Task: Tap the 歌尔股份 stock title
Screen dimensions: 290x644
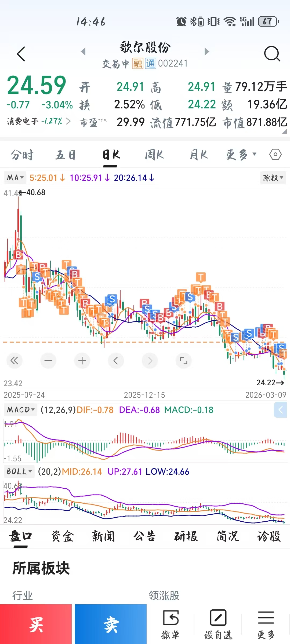Action: tap(145, 47)
